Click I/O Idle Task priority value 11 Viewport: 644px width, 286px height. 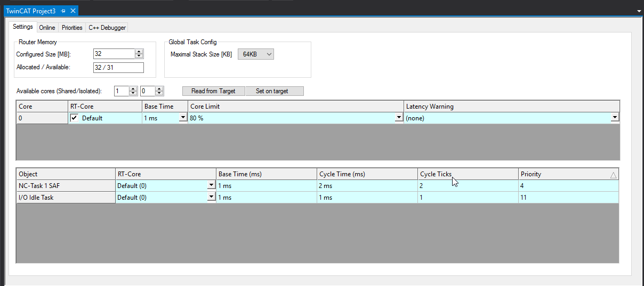pyautogui.click(x=569, y=198)
